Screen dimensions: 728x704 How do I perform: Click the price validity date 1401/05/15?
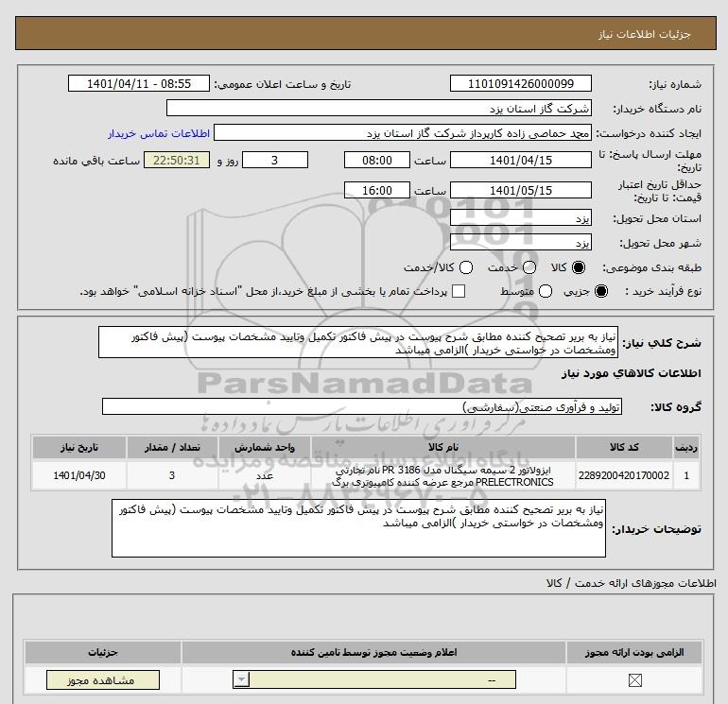point(520,190)
